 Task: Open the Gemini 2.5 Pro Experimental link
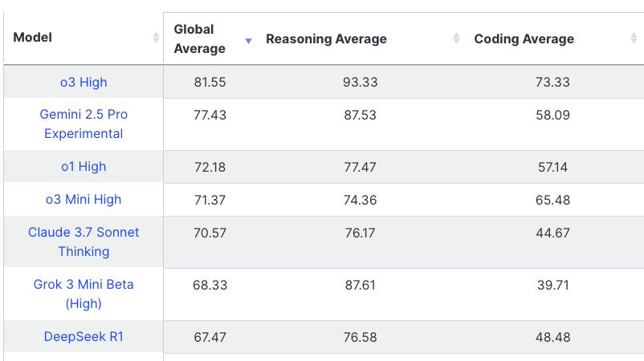(x=84, y=124)
